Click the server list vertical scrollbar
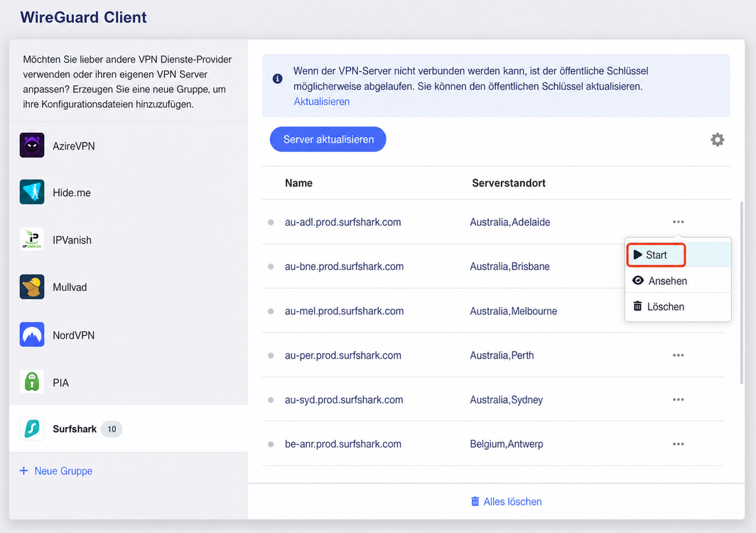 [x=742, y=293]
